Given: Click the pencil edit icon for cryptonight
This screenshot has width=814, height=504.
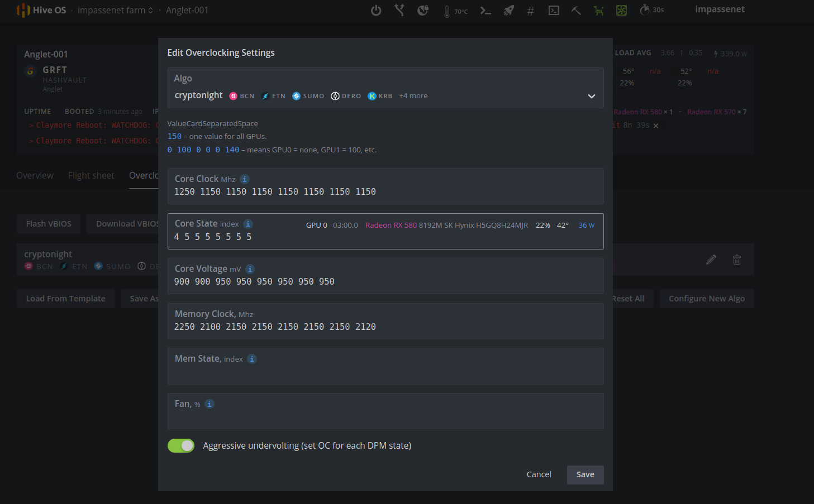Looking at the screenshot, I should pos(711,260).
